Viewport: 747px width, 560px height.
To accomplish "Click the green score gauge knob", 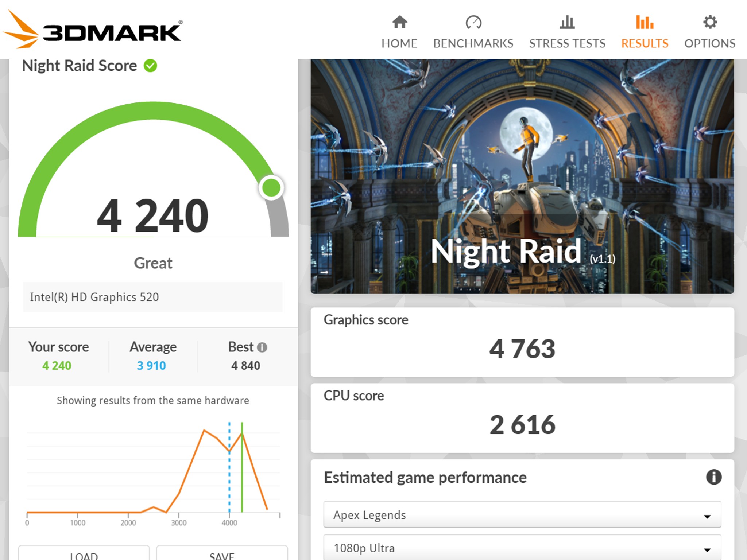I will point(271,188).
